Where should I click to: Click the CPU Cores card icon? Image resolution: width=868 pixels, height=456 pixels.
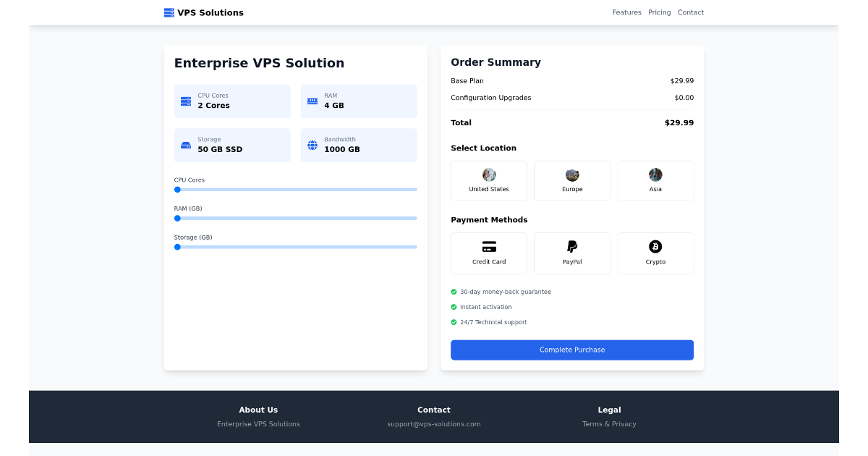pos(186,101)
